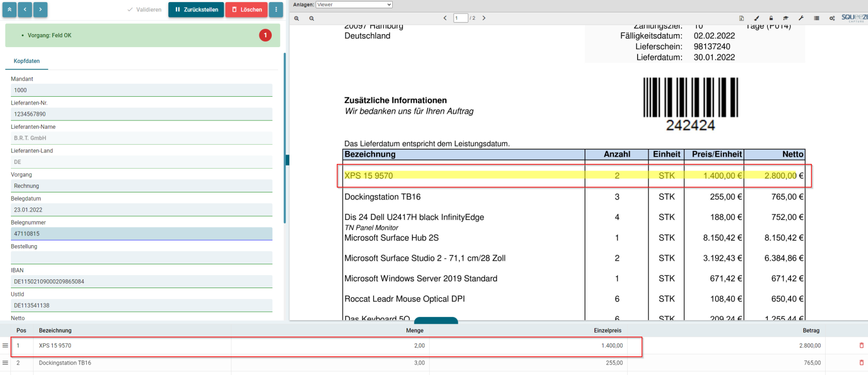The width and height of the screenshot is (868, 375).
Task: Click the red notification badge showing 1
Action: (x=265, y=35)
